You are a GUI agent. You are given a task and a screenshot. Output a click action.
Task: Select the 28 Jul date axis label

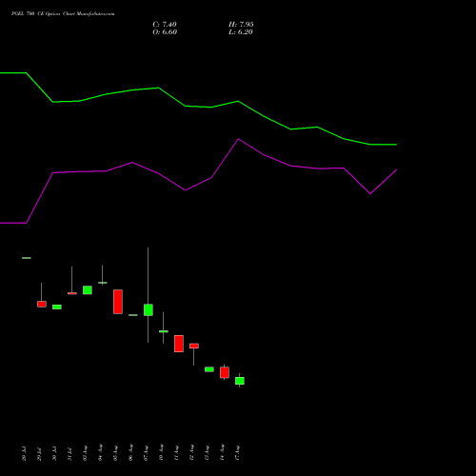24,453
